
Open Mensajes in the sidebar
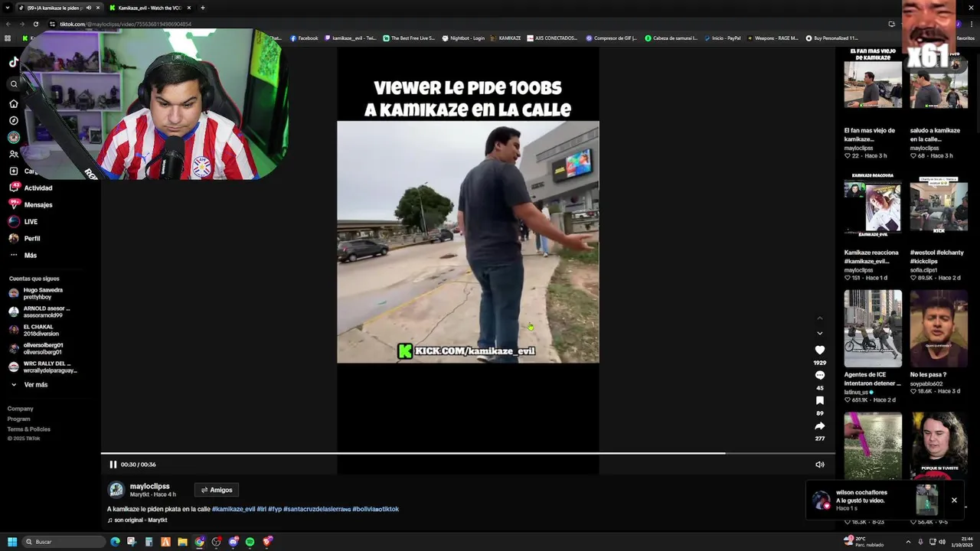pyautogui.click(x=31, y=204)
